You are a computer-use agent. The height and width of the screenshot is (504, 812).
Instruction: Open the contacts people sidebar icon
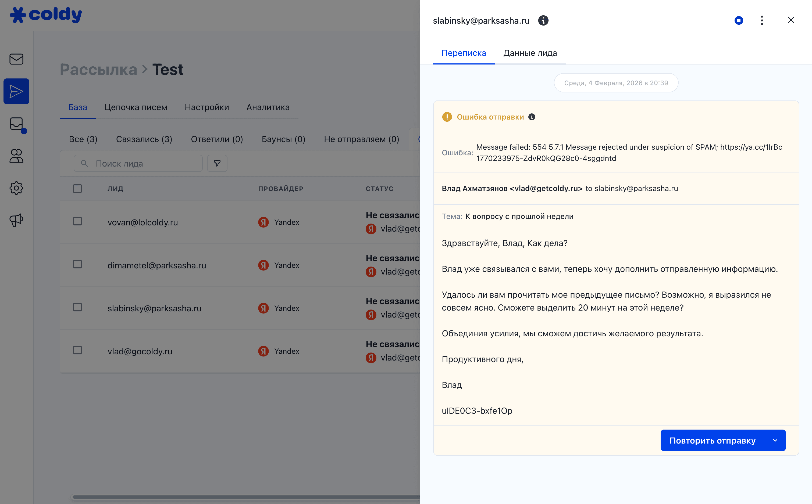[x=16, y=156]
